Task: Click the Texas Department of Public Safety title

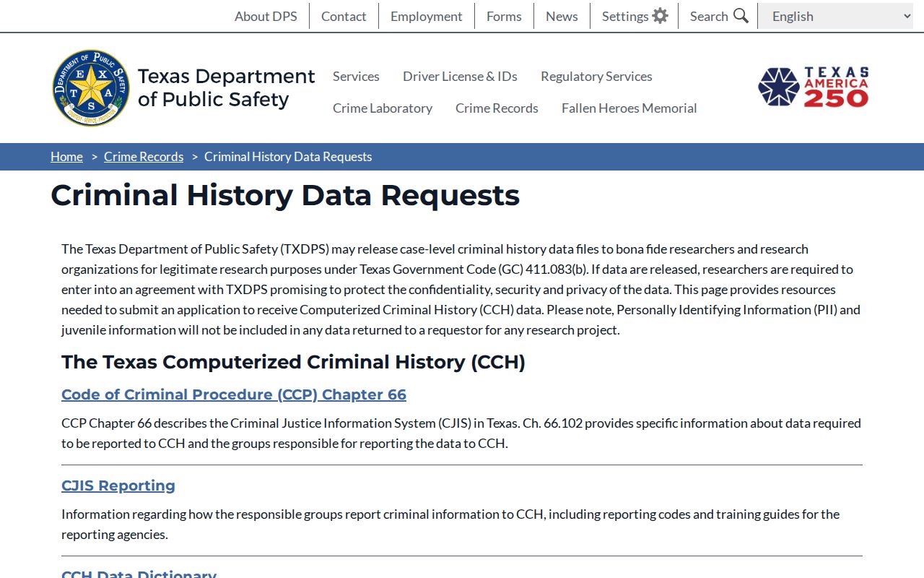Action: 226,87
